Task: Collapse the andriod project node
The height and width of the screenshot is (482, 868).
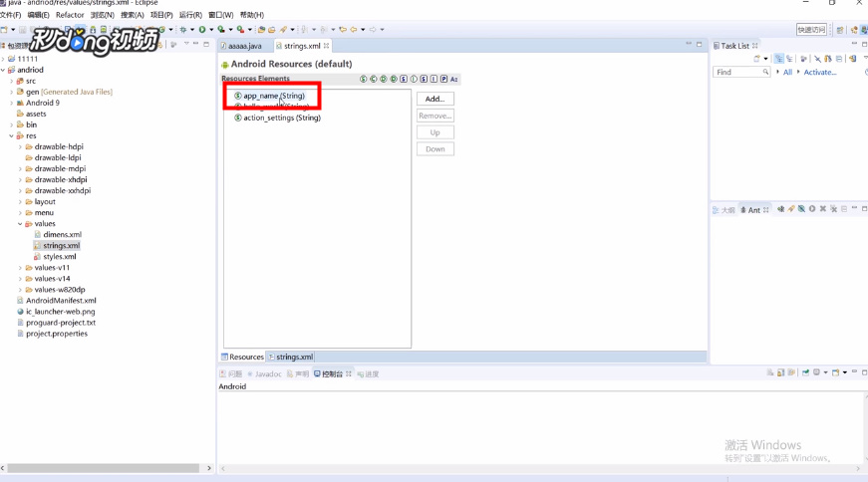Action: [x=3, y=70]
